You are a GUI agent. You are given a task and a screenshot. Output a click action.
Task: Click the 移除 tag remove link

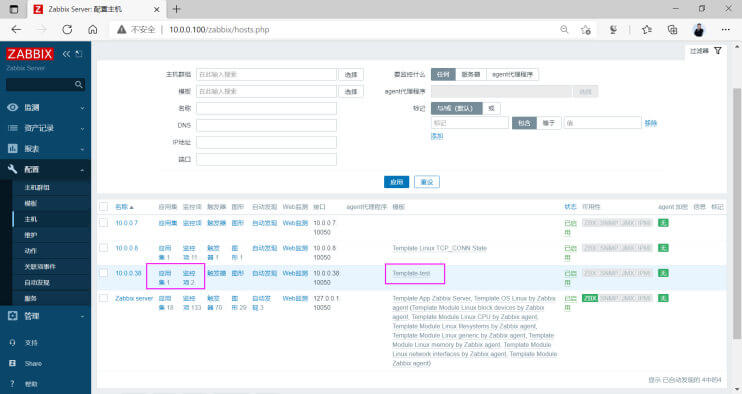click(651, 123)
